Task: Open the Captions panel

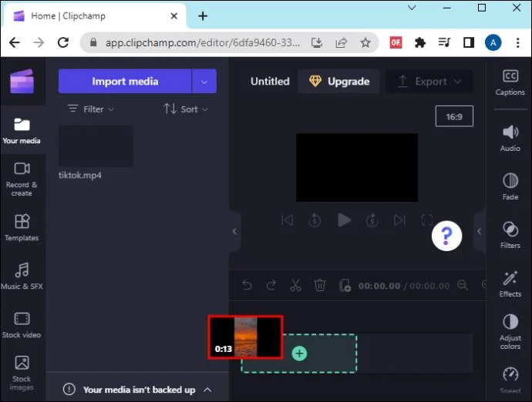Action: coord(510,82)
